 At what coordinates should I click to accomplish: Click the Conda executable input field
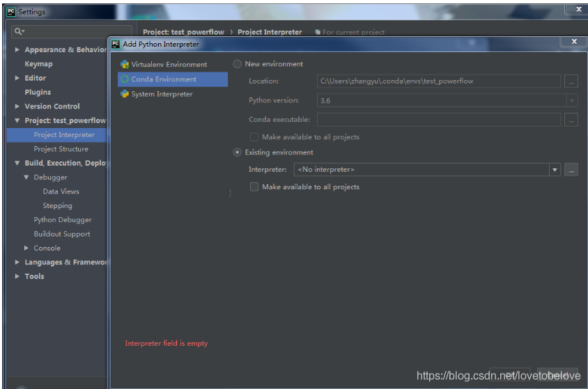point(439,120)
